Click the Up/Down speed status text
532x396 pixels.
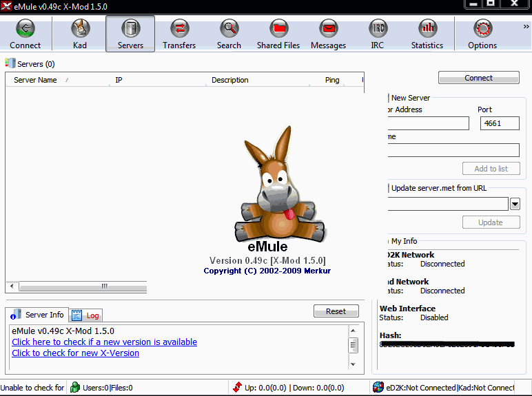294,388
